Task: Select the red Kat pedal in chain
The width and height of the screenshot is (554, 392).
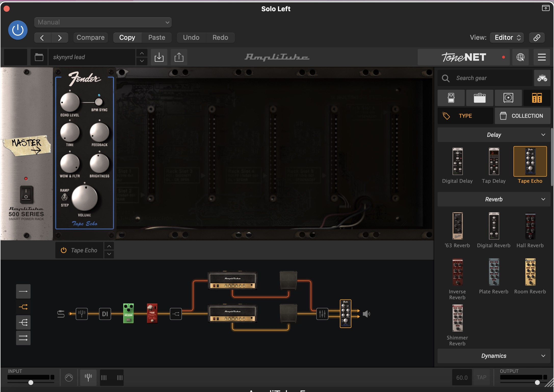Action: tap(152, 313)
